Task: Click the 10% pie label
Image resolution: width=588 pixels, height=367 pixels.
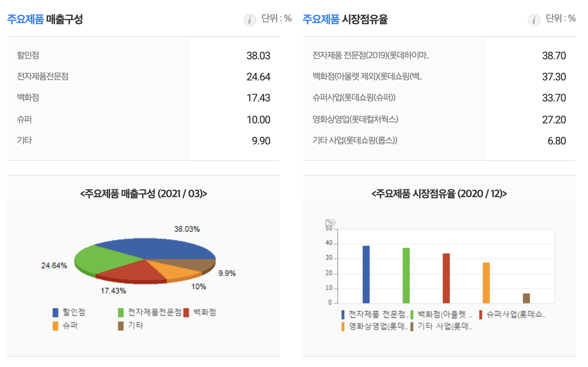Action: point(199,287)
